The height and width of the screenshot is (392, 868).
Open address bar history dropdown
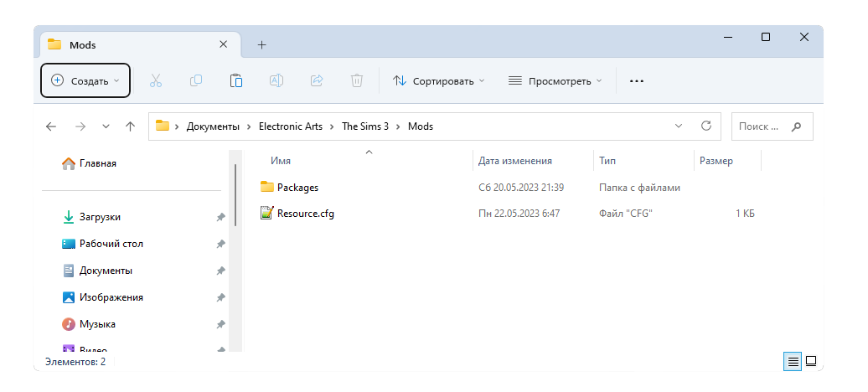click(x=679, y=126)
